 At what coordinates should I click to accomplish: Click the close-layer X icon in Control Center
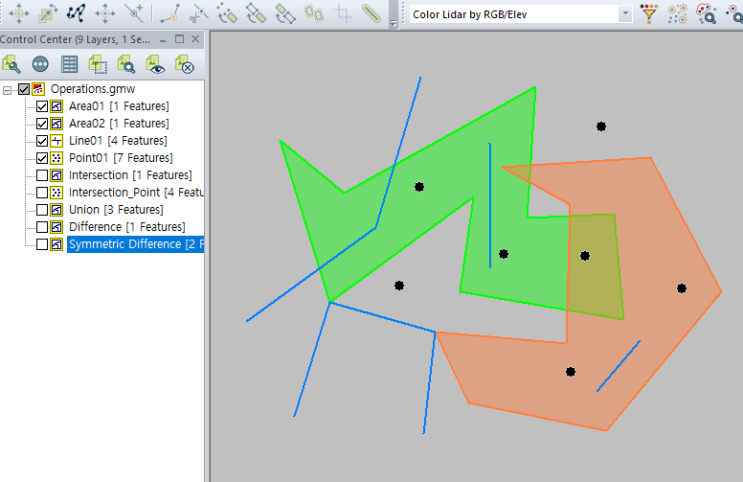coord(184,64)
